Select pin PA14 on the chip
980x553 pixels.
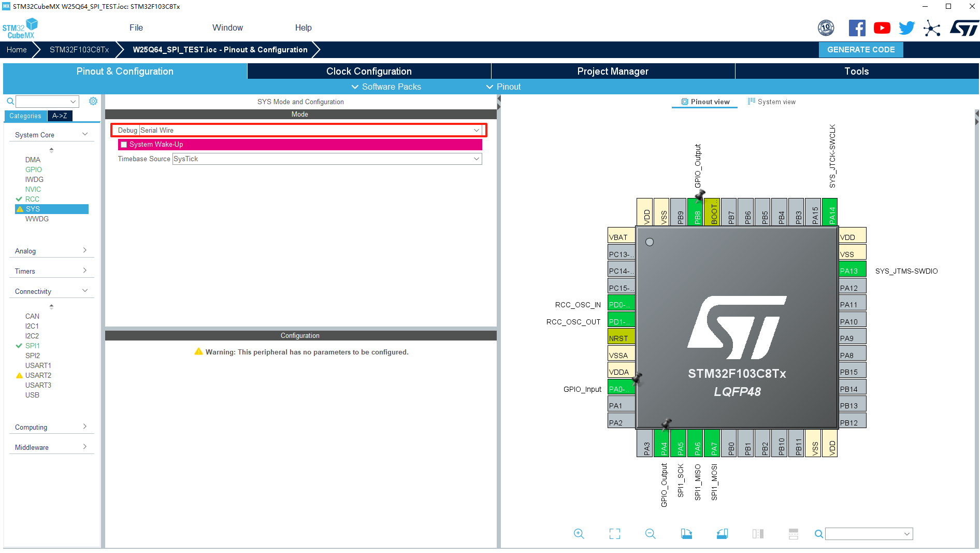click(829, 211)
